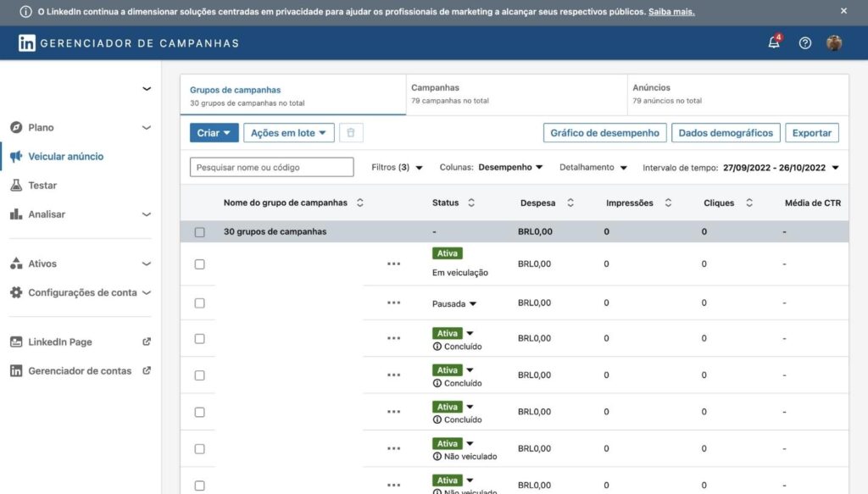Viewport: 868px width, 494px height.
Task: Click the Gráfico de desempenho button
Action: click(x=604, y=133)
